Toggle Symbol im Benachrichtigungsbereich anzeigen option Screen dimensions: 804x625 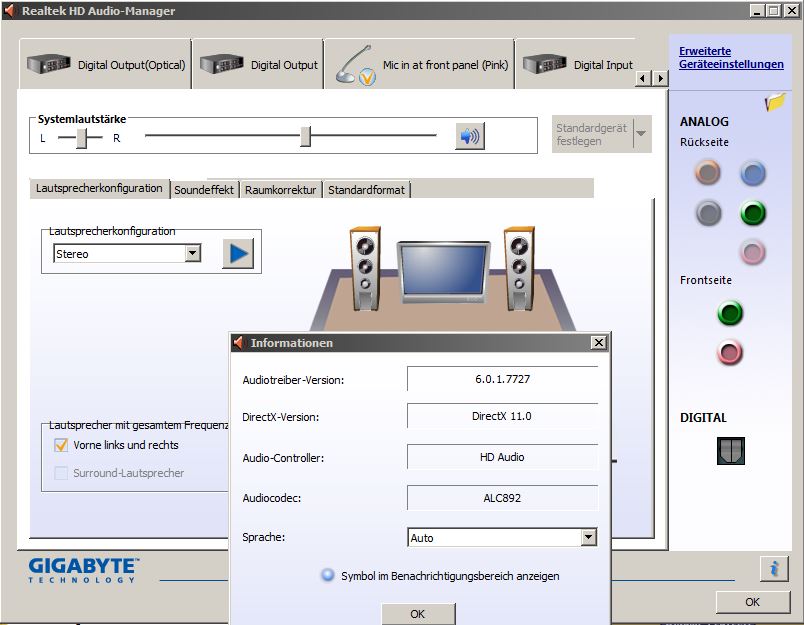[328, 575]
